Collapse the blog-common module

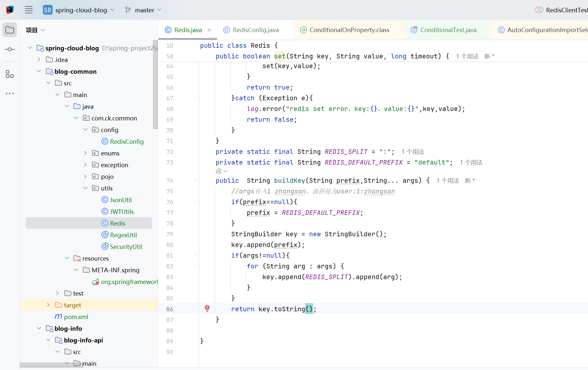coord(39,71)
